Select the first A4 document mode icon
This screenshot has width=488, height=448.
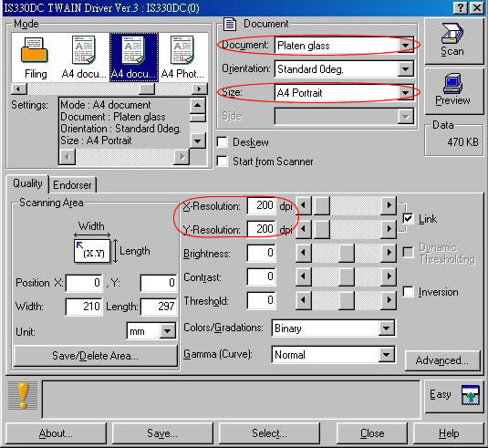(x=84, y=57)
